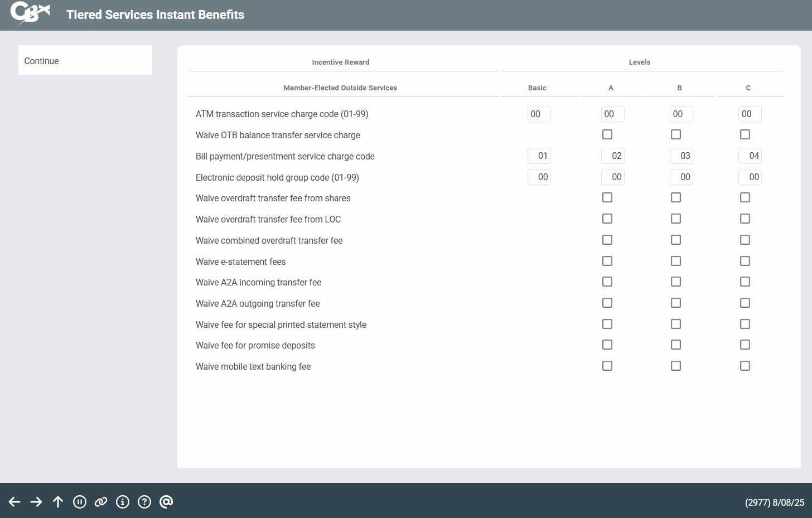The image size is (812, 518).
Task: Click the pause circle icon
Action: [80, 502]
